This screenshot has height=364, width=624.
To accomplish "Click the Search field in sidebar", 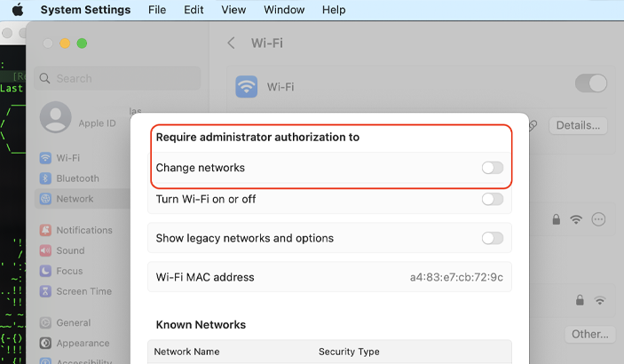I will point(117,78).
